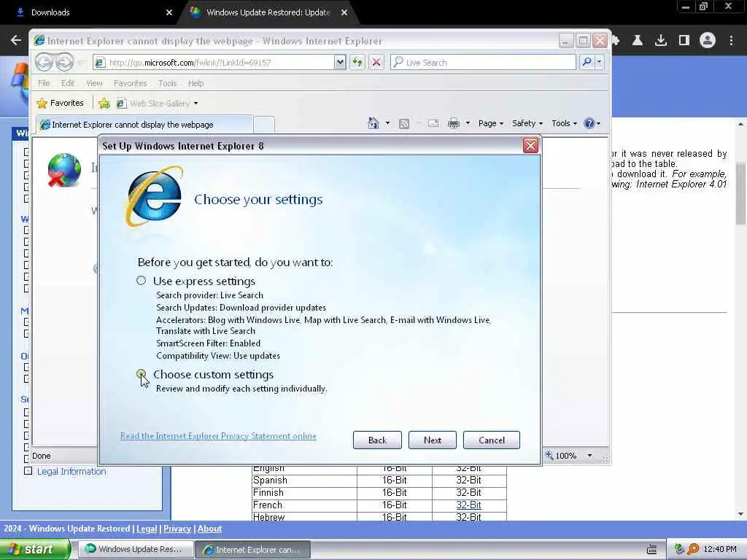
Task: Click the Feeds RSS icon
Action: pos(404,124)
